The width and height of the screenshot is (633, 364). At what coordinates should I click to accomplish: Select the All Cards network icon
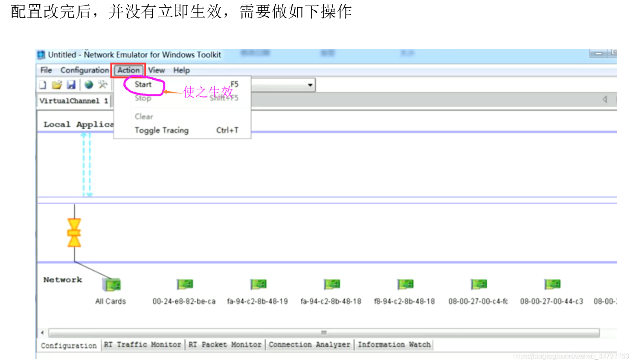tap(112, 284)
